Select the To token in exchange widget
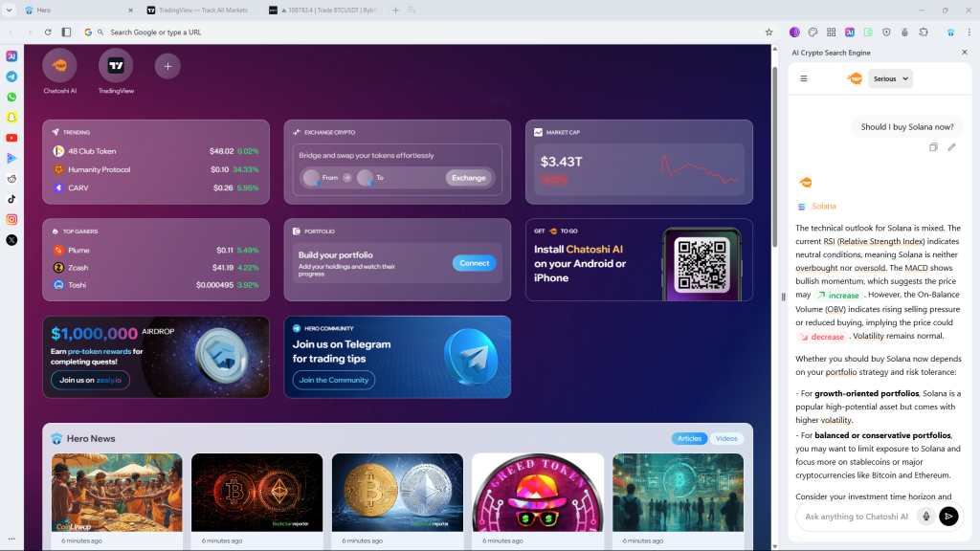The height and width of the screenshot is (551, 980). click(370, 178)
